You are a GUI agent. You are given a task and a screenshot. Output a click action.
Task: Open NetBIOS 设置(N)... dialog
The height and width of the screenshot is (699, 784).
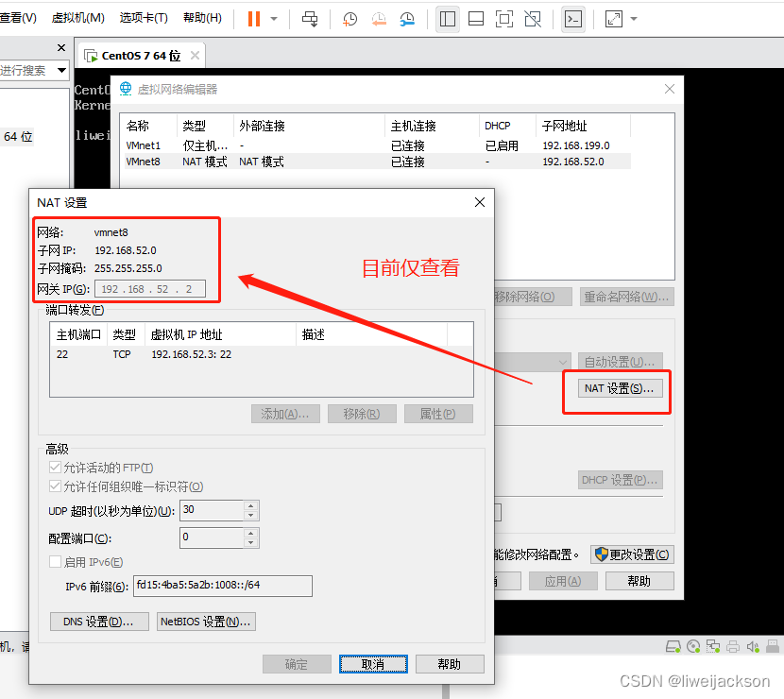pos(206,622)
